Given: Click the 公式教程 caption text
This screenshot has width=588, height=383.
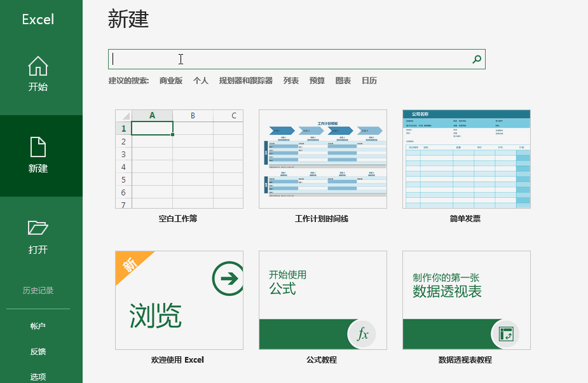Looking at the screenshot, I should click(x=322, y=359).
